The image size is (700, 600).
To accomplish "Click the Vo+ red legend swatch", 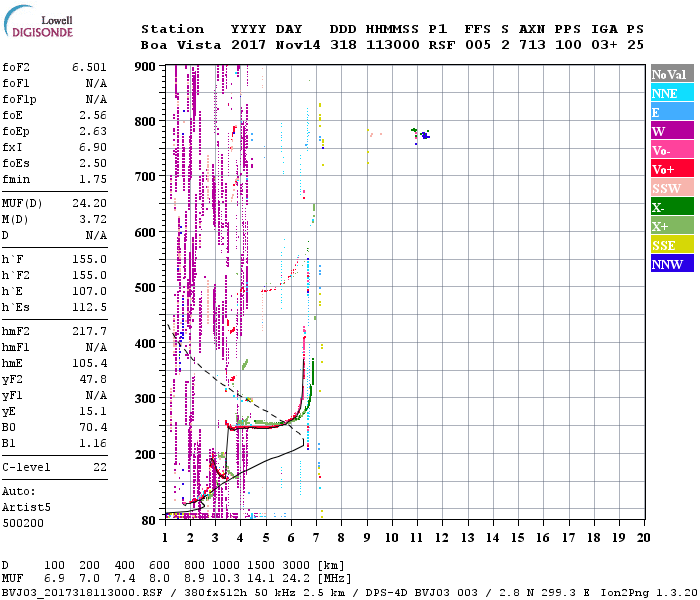I will [x=671, y=169].
